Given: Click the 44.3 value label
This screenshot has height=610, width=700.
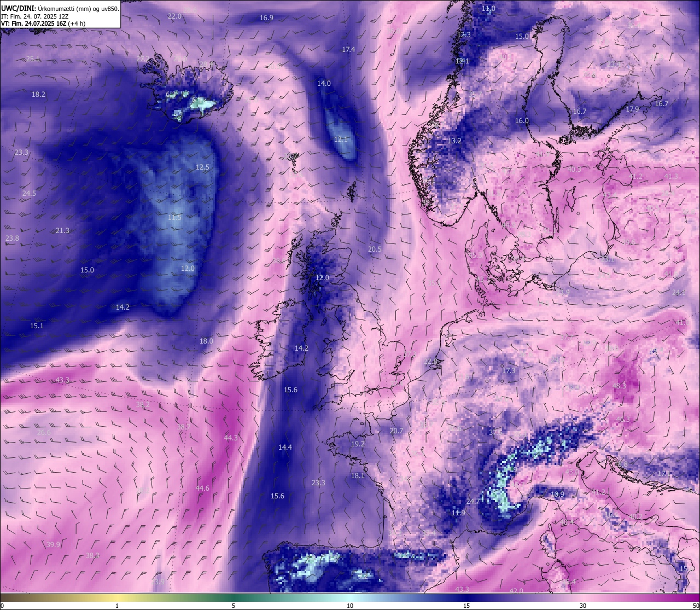Looking at the screenshot, I should (231, 438).
